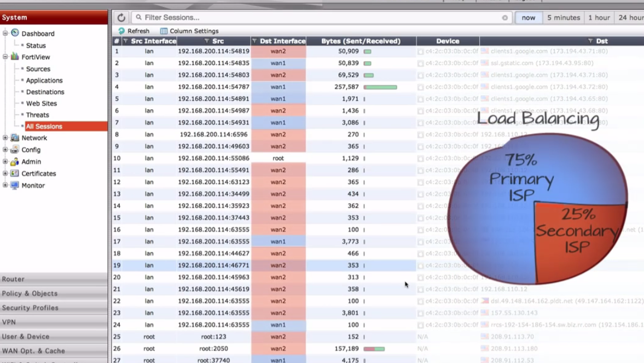
Task: Click wan1 cell in row 4
Action: coord(278,87)
